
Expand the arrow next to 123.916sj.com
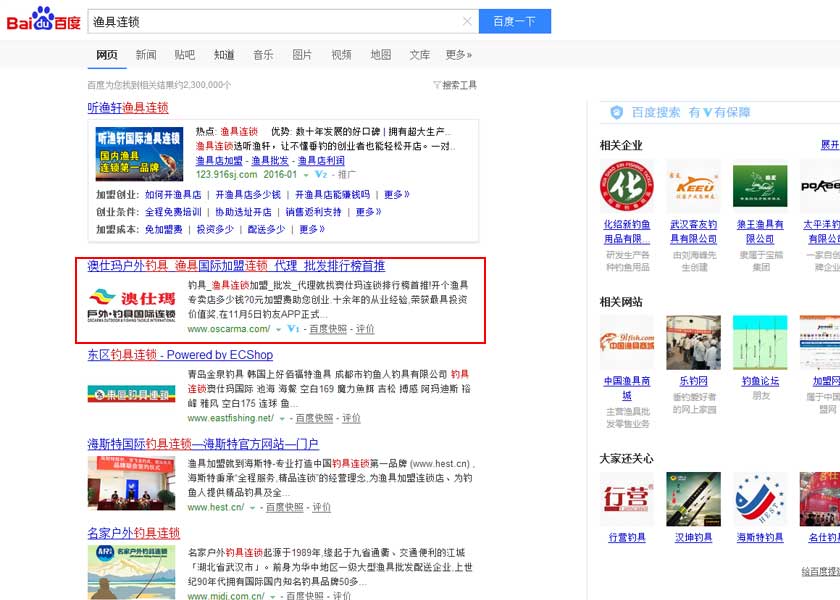click(x=306, y=175)
